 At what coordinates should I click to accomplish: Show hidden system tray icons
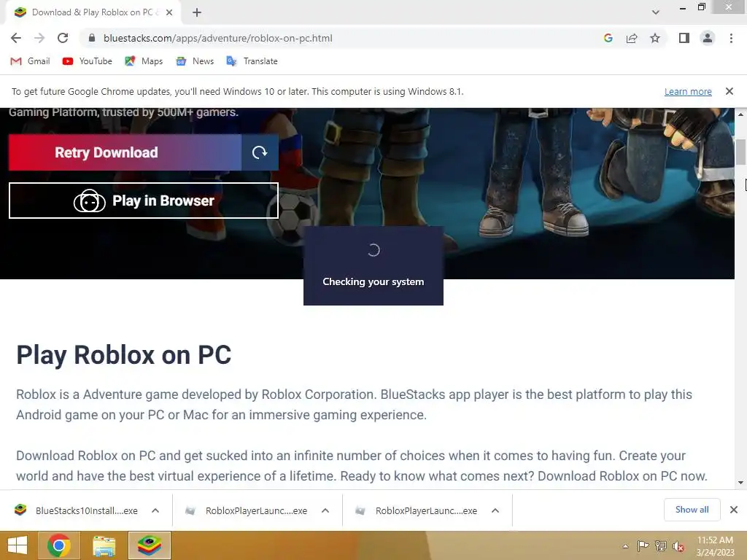tap(625, 546)
